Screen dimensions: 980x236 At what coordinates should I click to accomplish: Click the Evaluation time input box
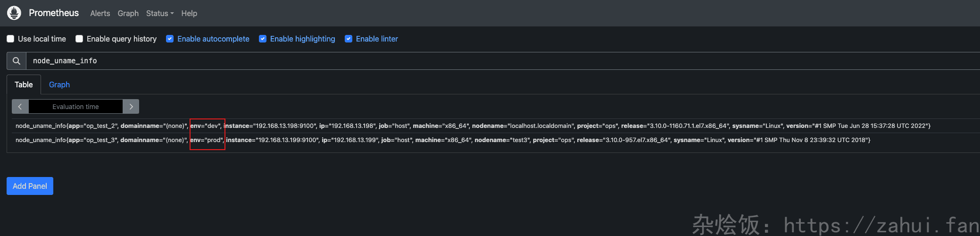(75, 107)
